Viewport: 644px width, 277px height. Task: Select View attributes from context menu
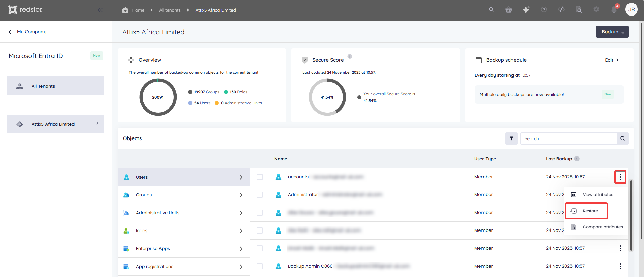tap(596, 195)
